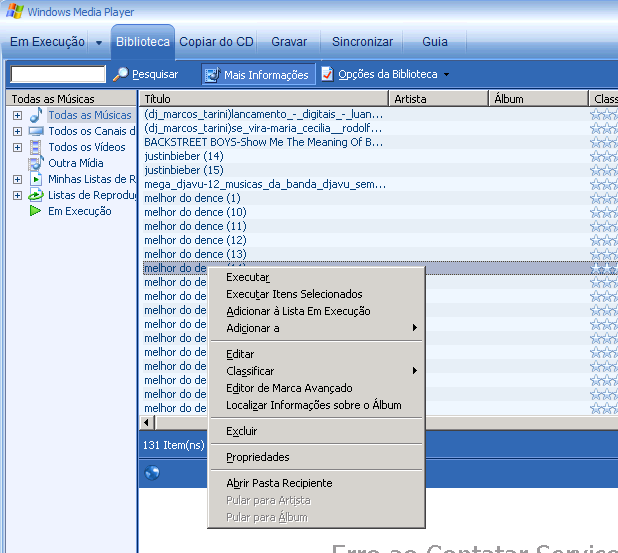Select Adicionar à Lista Em Execução
The width and height of the screenshot is (618, 553).
pyautogui.click(x=316, y=311)
